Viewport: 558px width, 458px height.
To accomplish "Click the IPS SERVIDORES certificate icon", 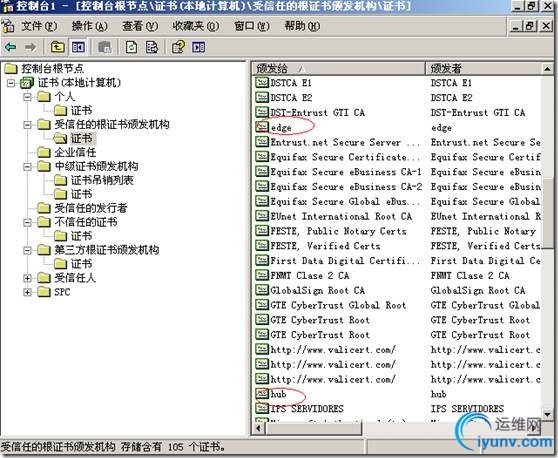I will click(x=262, y=408).
